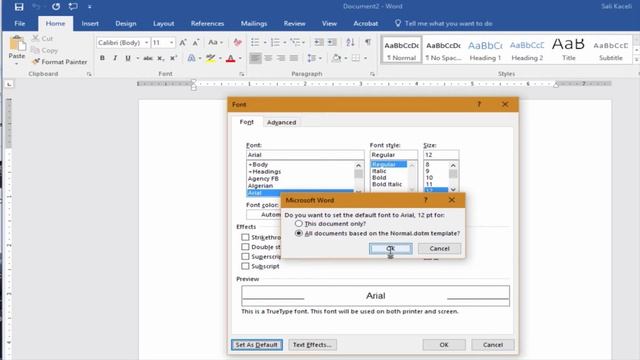Clear all formatting icon in ribbon
The image size is (640, 360).
[238, 42]
